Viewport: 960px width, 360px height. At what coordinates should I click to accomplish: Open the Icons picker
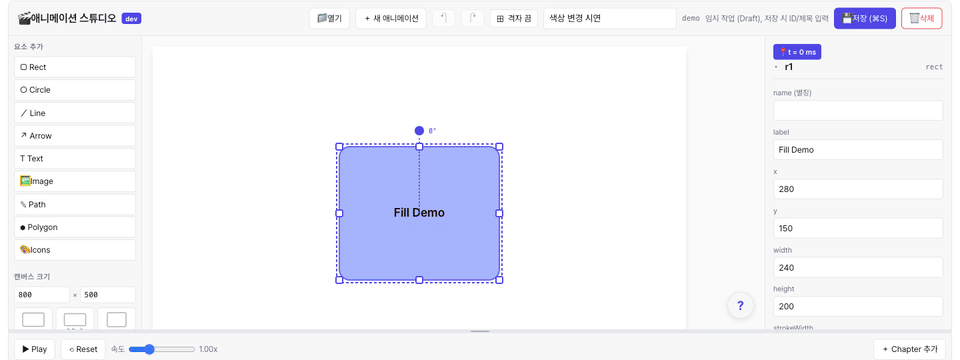click(75, 250)
